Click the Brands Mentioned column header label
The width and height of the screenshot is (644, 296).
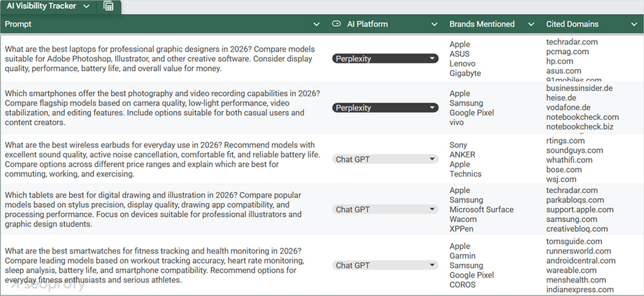pos(482,24)
